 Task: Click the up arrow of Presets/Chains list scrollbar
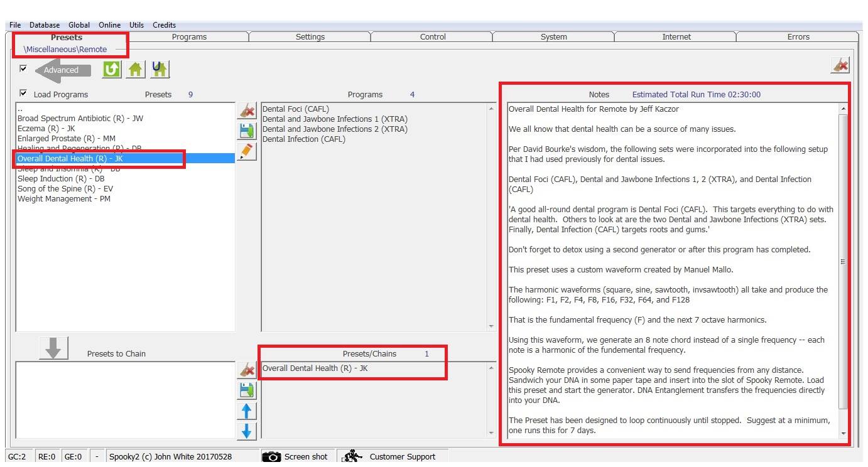[491, 368]
